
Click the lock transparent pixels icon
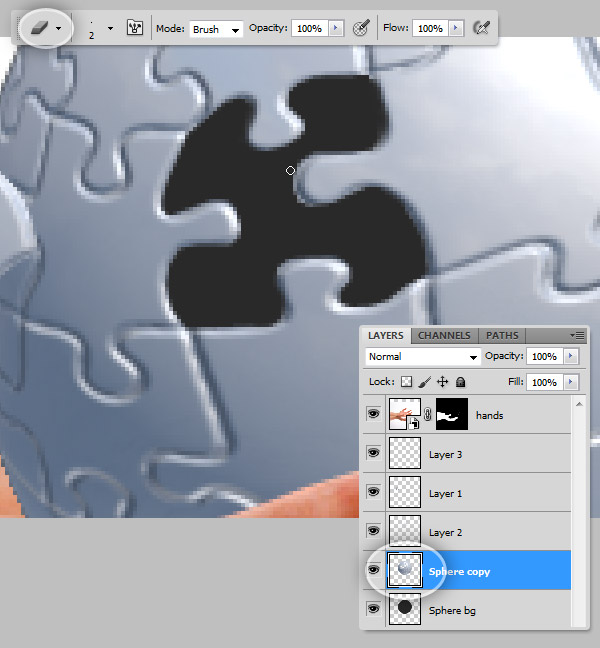click(x=406, y=382)
